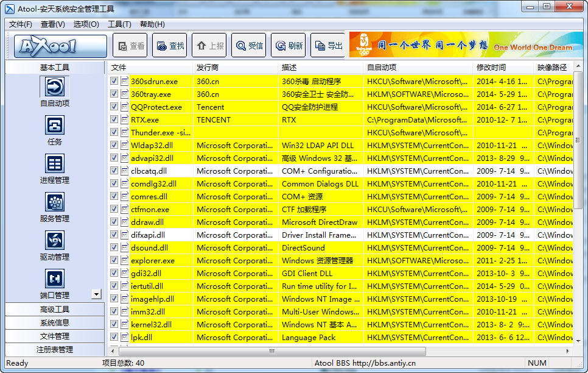Sort by the 自启动项 column header

tap(418, 68)
